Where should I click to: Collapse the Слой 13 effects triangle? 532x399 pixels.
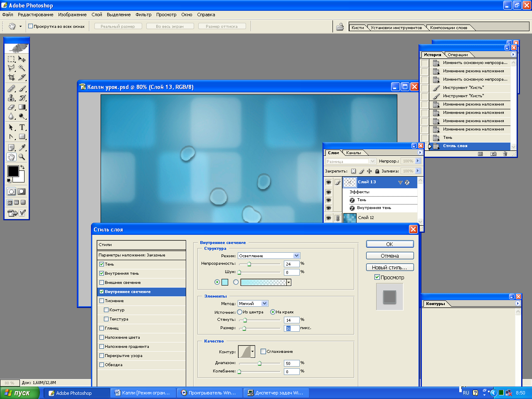[400, 182]
